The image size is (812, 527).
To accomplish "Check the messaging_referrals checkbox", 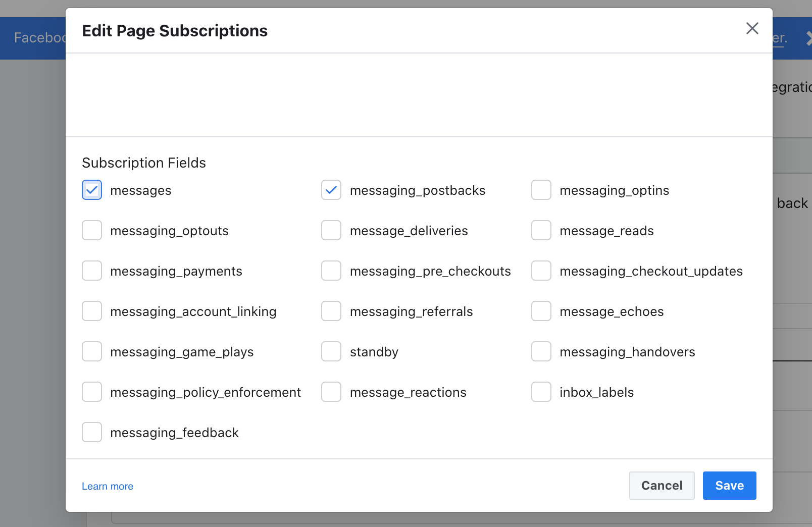I will pos(331,311).
